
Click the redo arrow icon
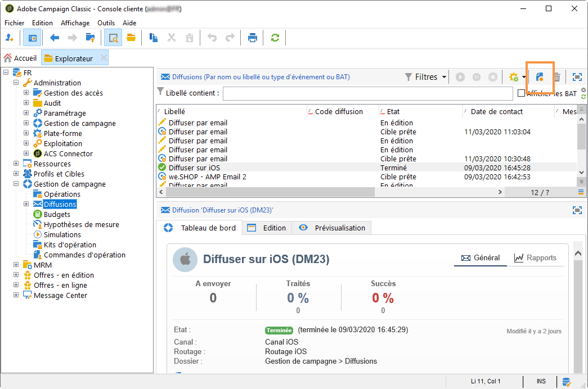tap(230, 38)
